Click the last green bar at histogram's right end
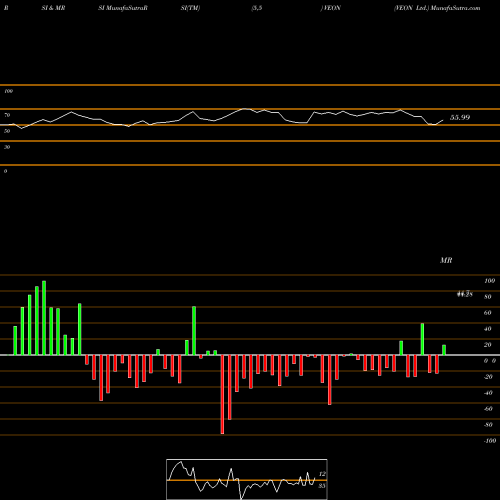Image resolution: width=500 pixels, height=500 pixels. tap(444, 350)
